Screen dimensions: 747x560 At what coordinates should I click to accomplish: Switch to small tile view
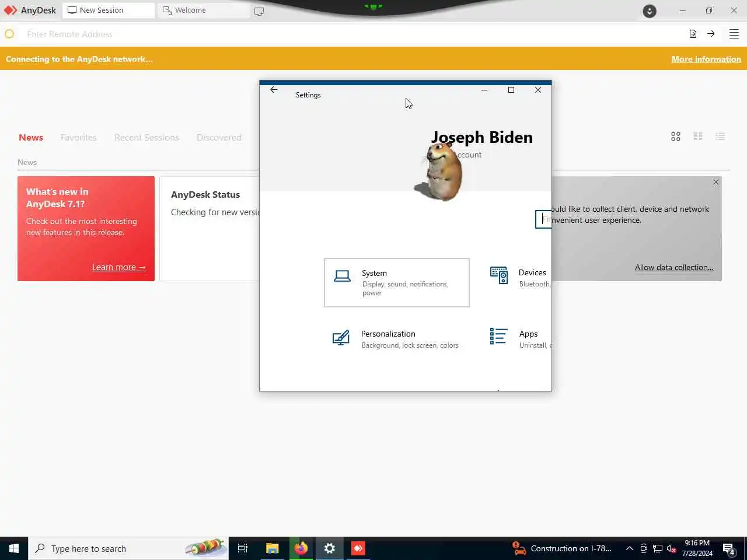[x=698, y=136]
